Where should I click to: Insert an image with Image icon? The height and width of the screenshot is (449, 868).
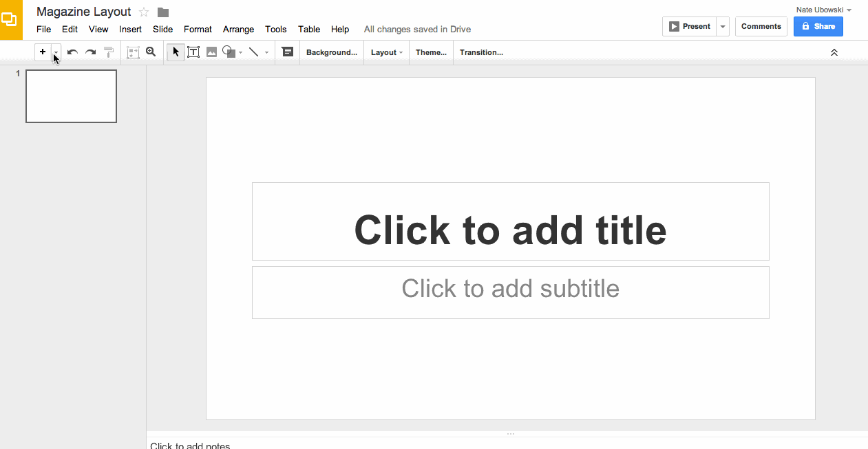coord(211,52)
